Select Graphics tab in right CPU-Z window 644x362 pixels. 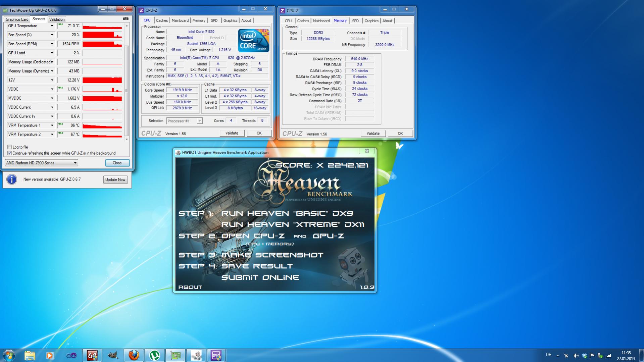click(371, 21)
